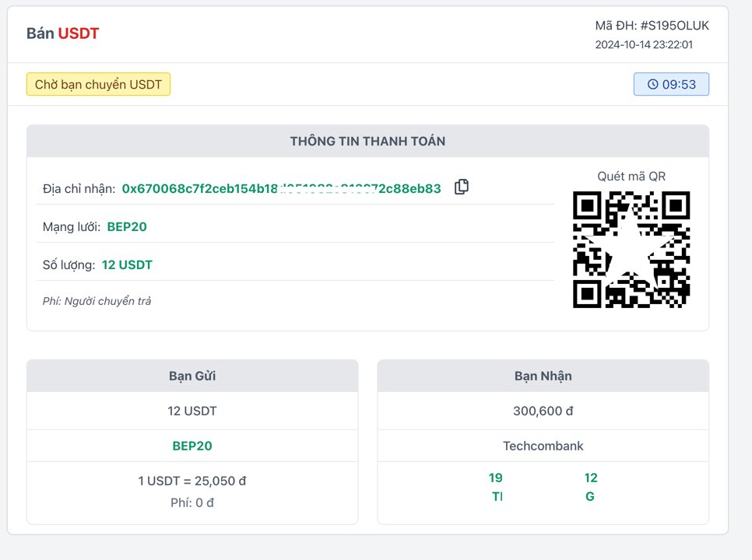Screen dimensions: 752x560
Task: Click the 09:53 countdown timer badge
Action: coord(671,84)
